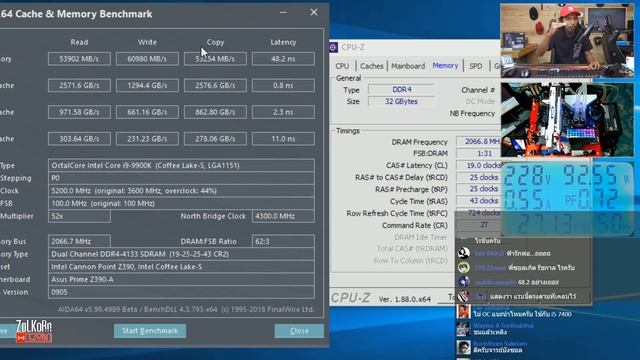
Task: Click the 100.0 MHz FSB field
Action: coord(181,203)
